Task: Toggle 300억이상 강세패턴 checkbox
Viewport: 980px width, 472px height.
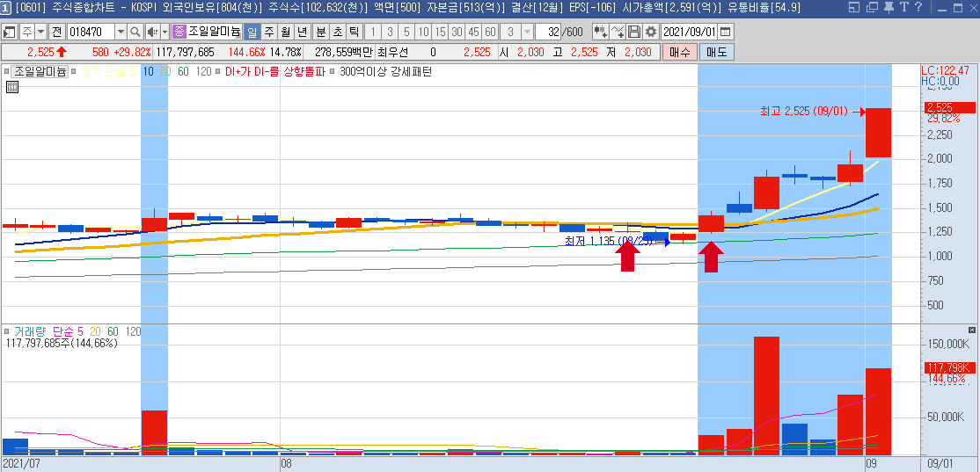Action: [x=332, y=72]
